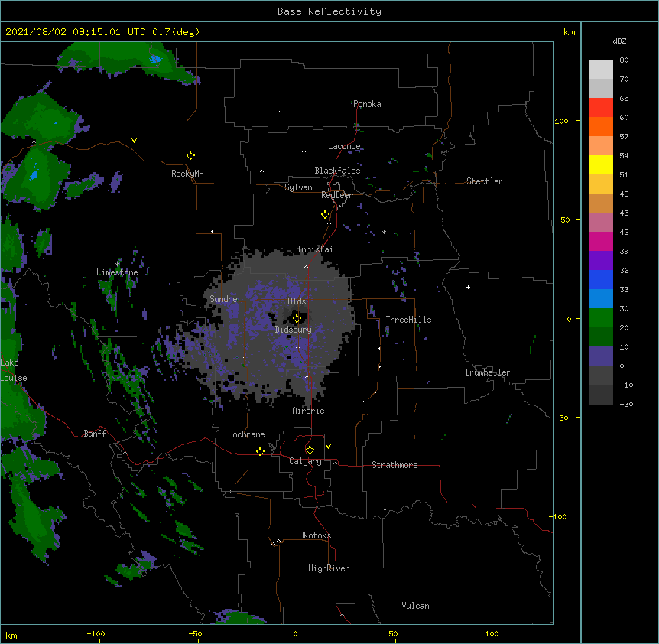Click the RockyMH label
The image size is (659, 644).
[x=187, y=174]
